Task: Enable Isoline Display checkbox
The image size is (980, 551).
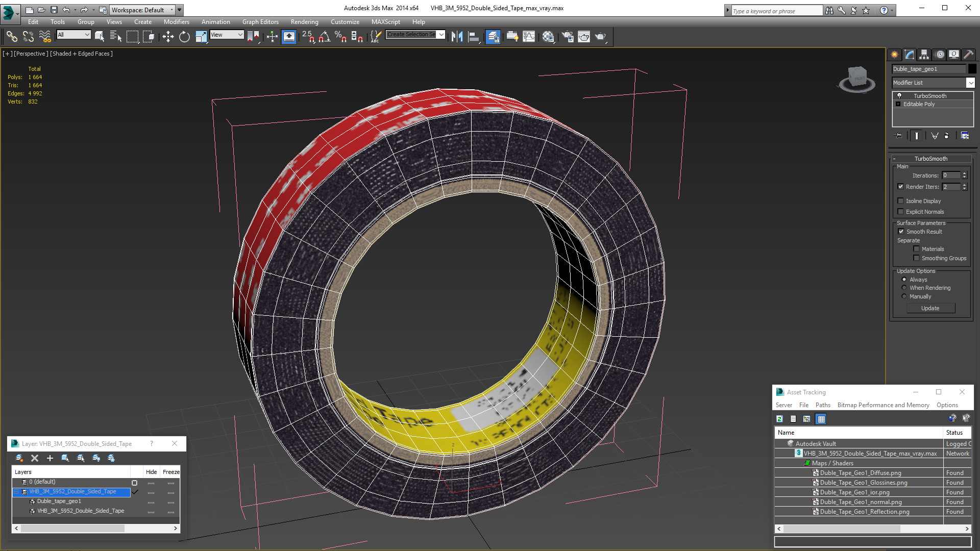Action: (x=901, y=201)
